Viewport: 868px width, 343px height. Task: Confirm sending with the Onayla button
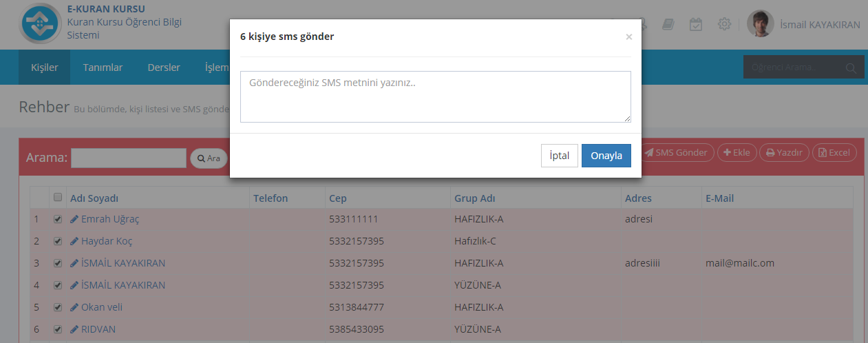[x=606, y=156]
